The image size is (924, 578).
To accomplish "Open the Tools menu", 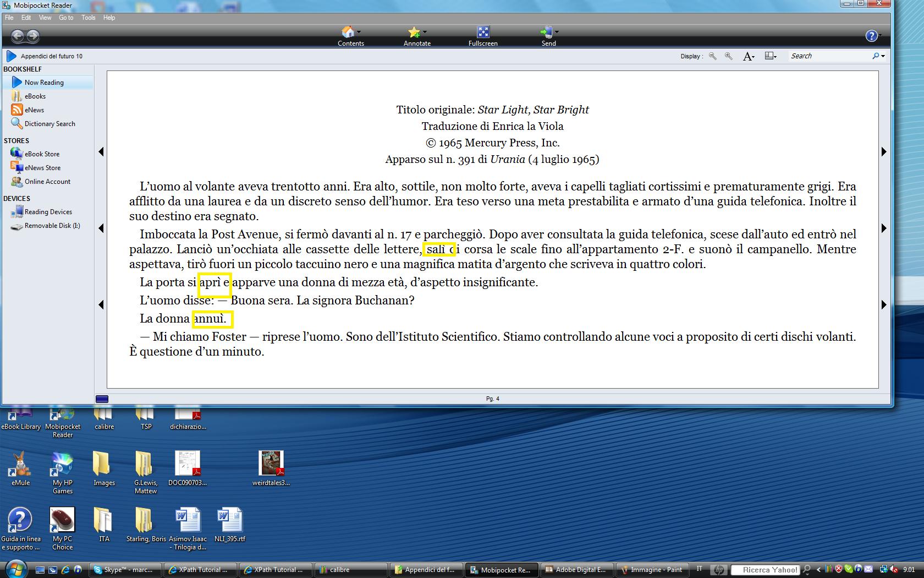I will (89, 18).
